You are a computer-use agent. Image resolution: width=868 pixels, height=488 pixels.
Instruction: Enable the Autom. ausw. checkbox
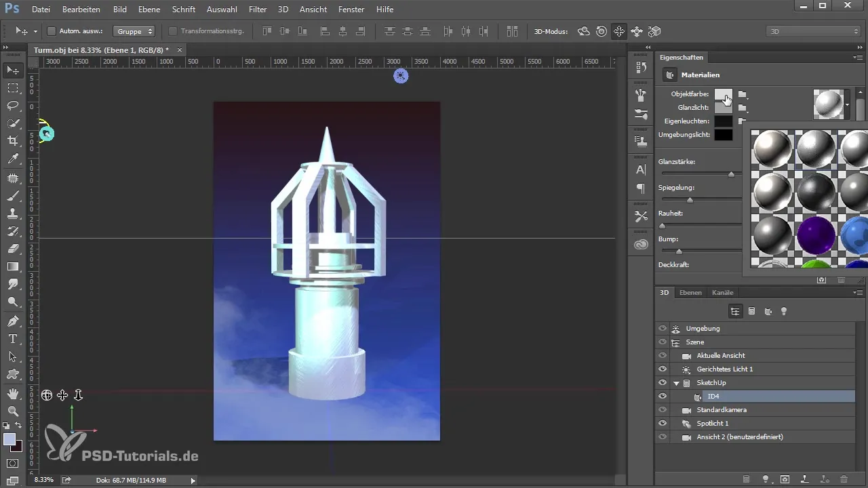52,31
